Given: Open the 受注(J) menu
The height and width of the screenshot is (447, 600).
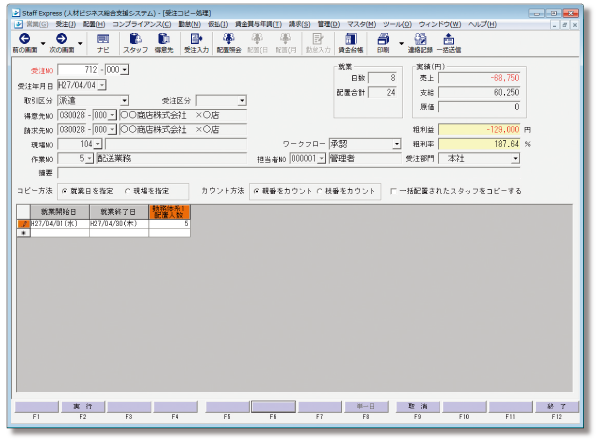Looking at the screenshot, I should 66,24.
